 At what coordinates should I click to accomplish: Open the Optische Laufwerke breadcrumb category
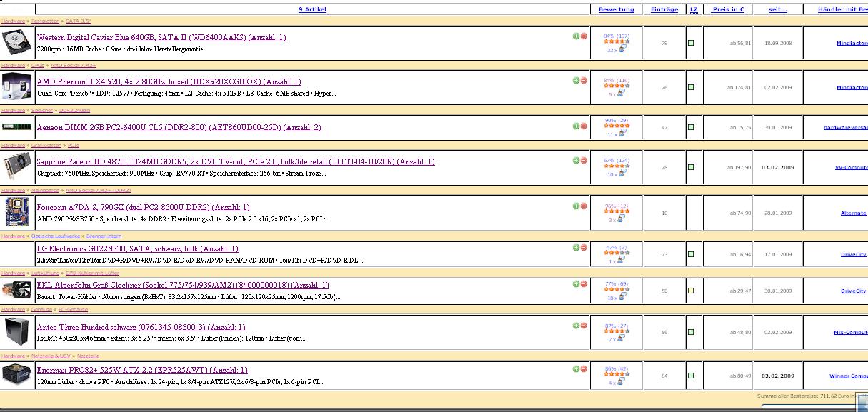(56, 236)
